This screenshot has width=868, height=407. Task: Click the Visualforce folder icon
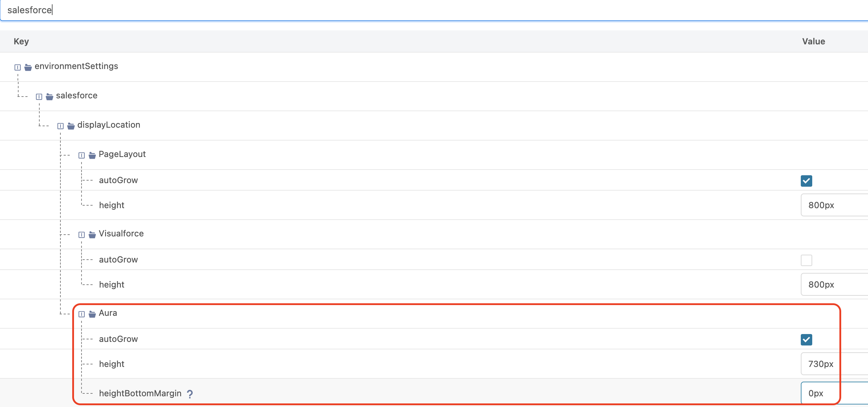92,235
